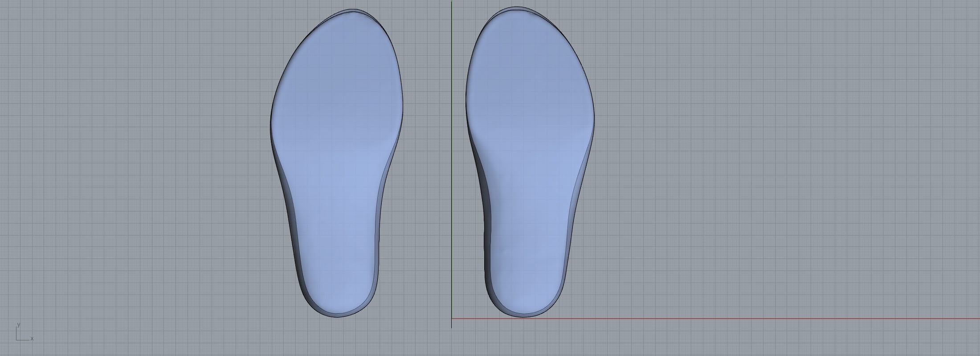Click the wide forefoot area of right insole

click(530, 89)
